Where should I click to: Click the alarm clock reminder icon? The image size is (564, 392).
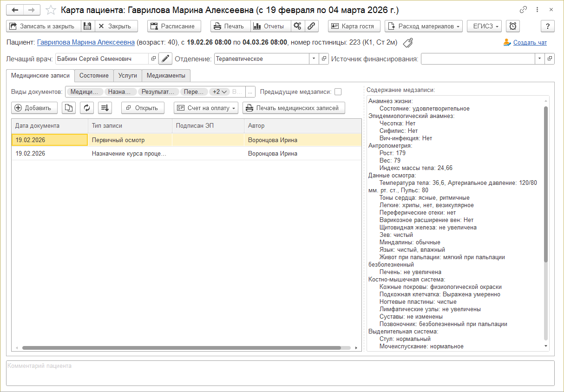[513, 26]
